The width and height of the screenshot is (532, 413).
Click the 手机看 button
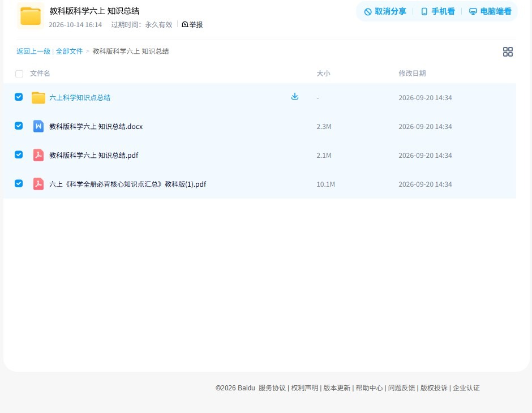click(437, 11)
